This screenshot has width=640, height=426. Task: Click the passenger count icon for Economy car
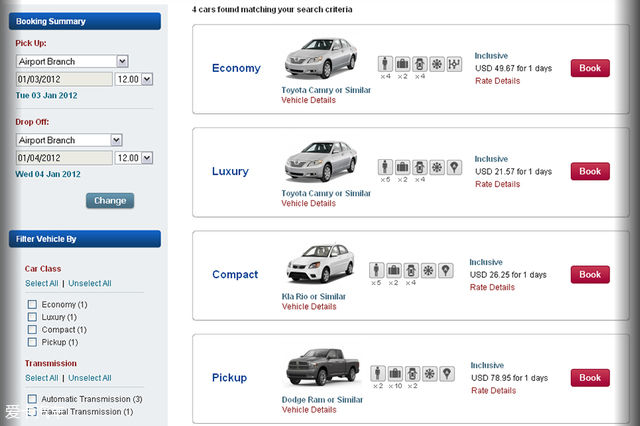click(x=386, y=64)
